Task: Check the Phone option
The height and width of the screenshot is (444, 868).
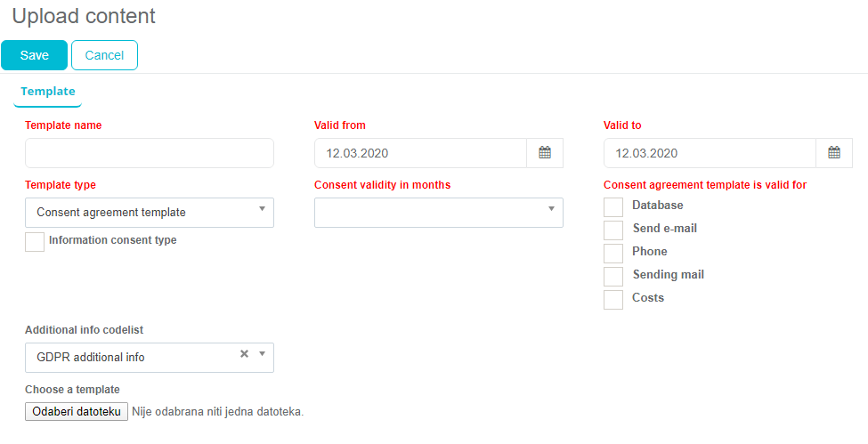Action: (x=613, y=253)
